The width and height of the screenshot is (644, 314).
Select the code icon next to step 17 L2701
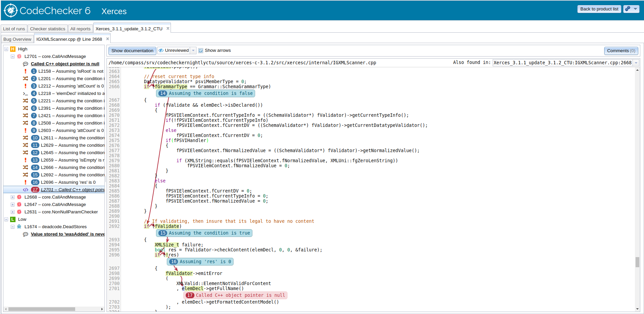click(26, 189)
